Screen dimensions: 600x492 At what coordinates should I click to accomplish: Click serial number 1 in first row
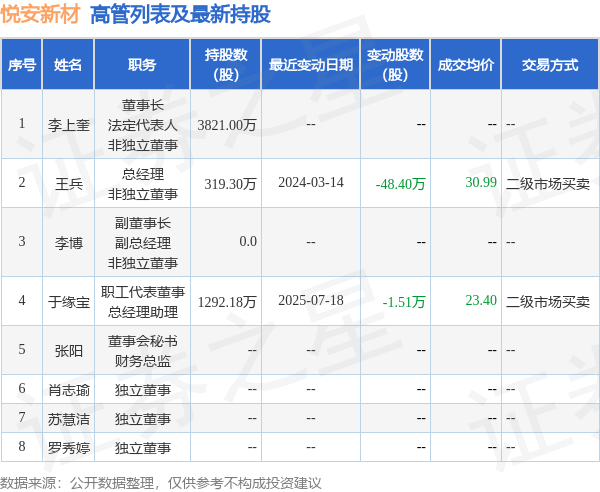22,123
